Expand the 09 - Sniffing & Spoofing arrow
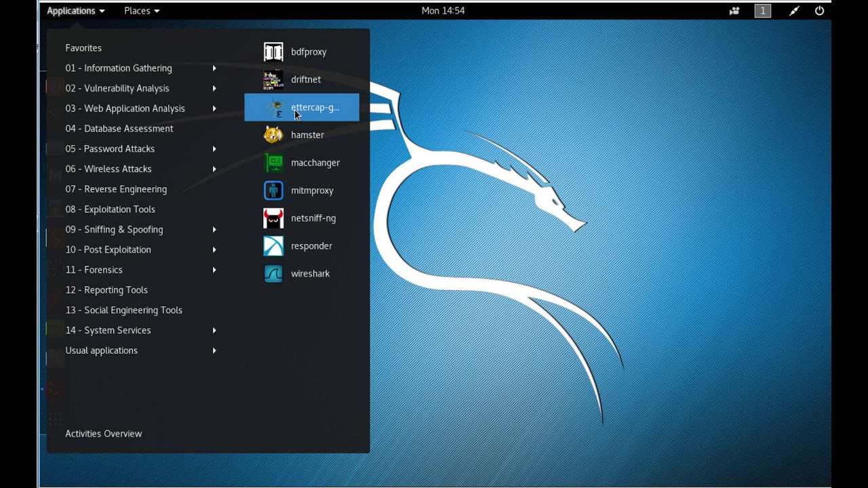The width and height of the screenshot is (868, 488). click(x=214, y=230)
